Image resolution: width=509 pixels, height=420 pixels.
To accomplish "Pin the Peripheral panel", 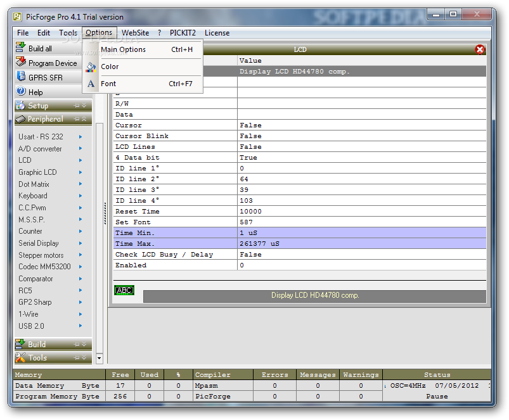I will click(77, 119).
